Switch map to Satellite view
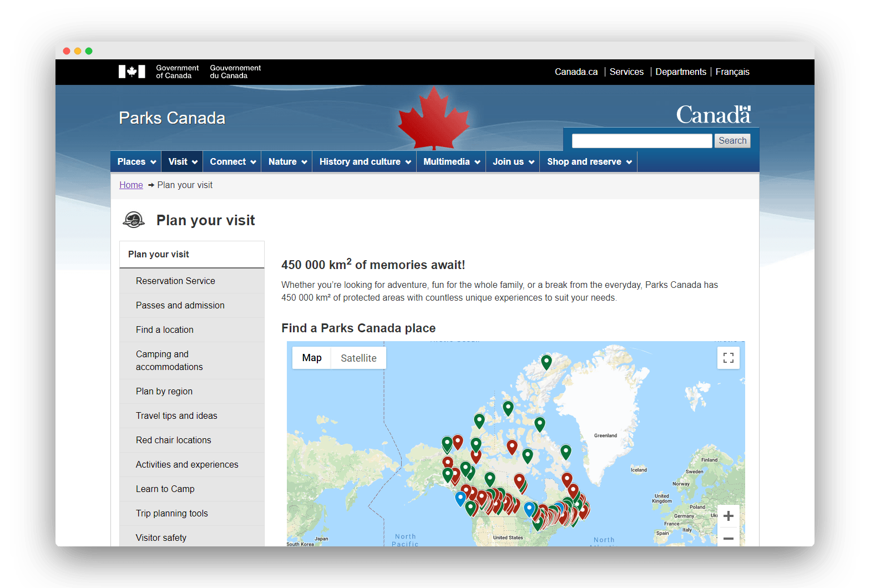870x588 pixels. click(358, 358)
